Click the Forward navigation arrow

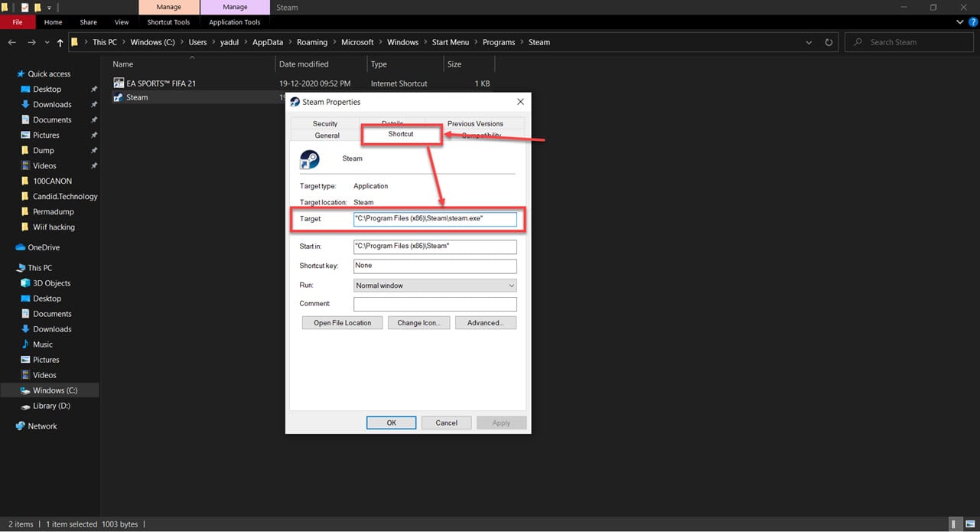(x=31, y=42)
